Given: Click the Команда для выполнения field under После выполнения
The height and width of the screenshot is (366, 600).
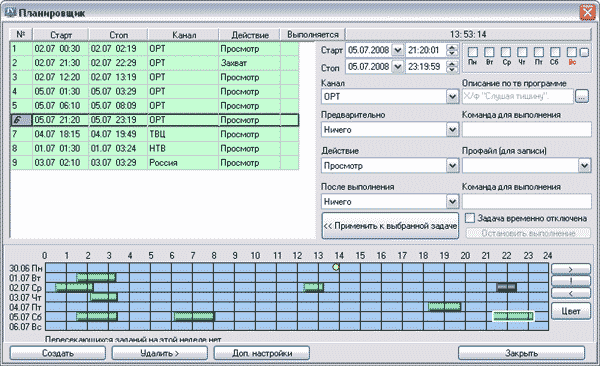Looking at the screenshot, I should pyautogui.click(x=527, y=202).
